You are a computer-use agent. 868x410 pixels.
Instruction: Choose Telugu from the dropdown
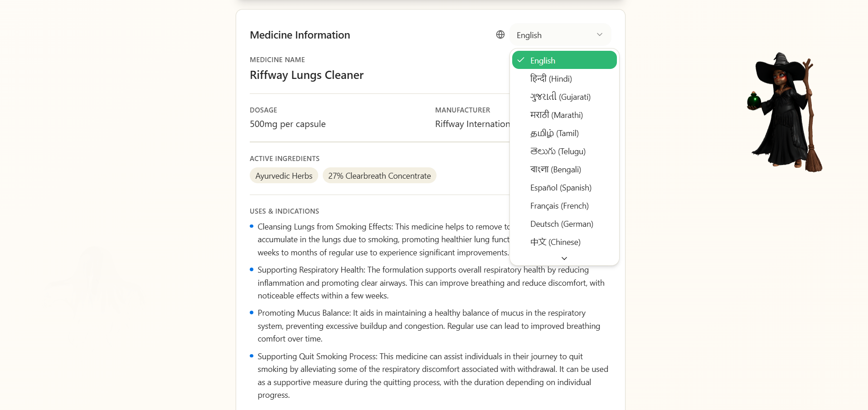558,151
